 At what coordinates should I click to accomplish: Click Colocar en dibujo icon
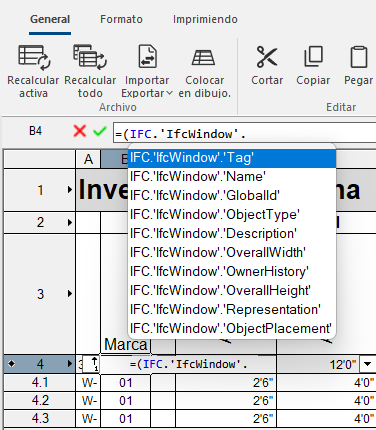pos(203,57)
